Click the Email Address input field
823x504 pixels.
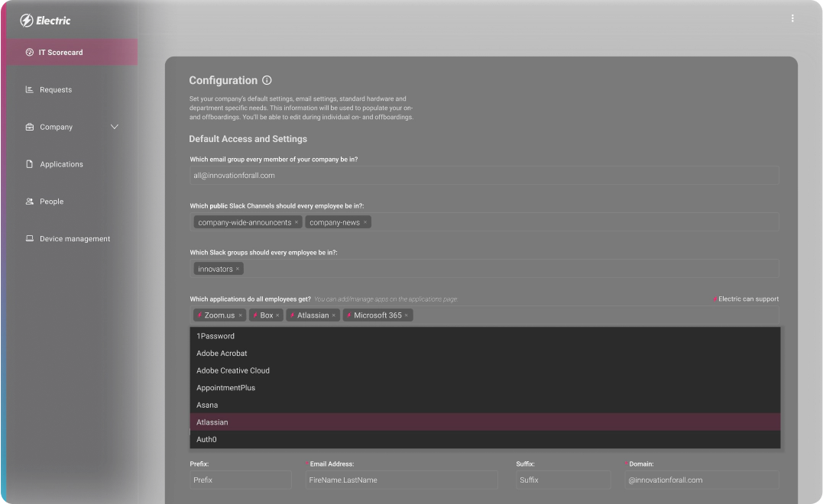click(x=401, y=480)
